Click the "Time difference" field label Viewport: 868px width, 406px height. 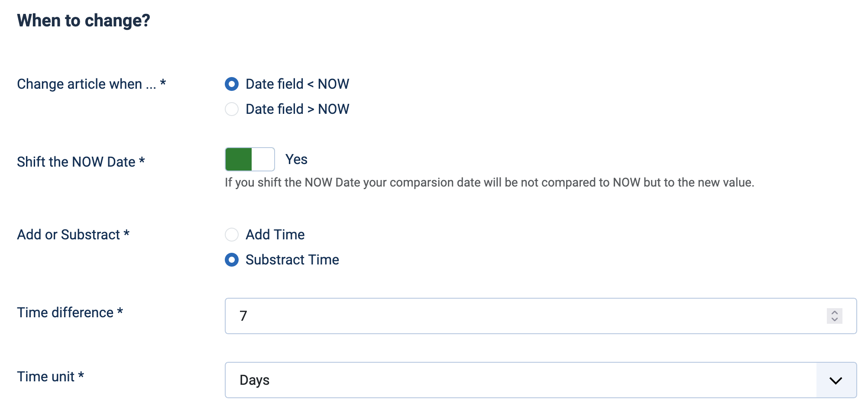point(65,313)
